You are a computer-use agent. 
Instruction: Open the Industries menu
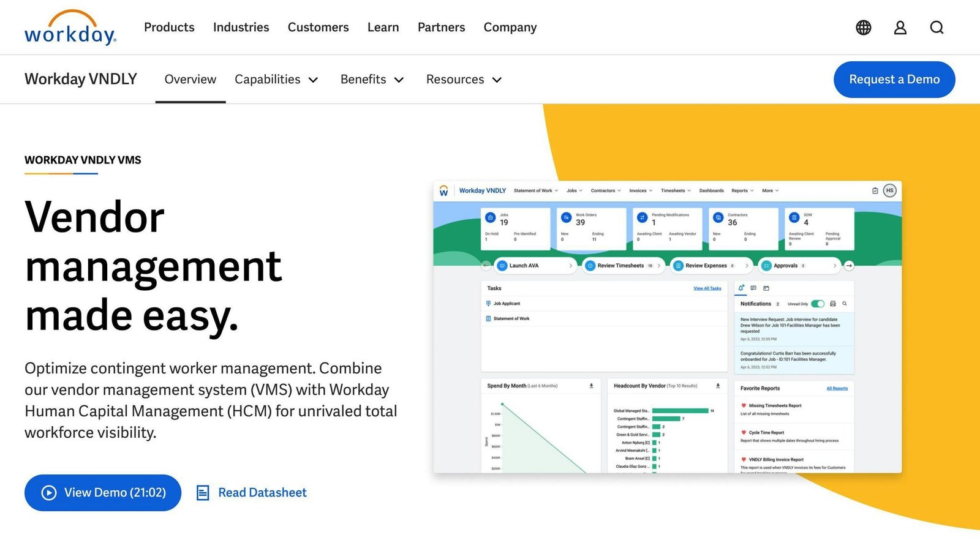coord(241,28)
